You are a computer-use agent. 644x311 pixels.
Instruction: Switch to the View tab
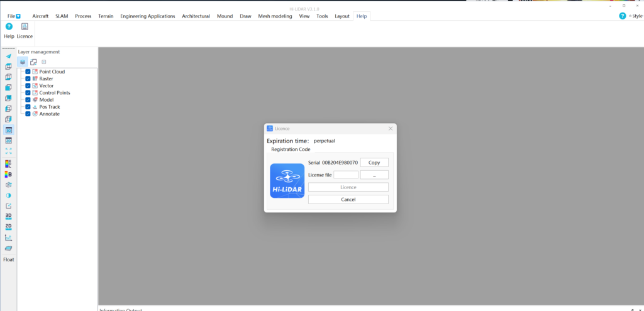coord(304,16)
